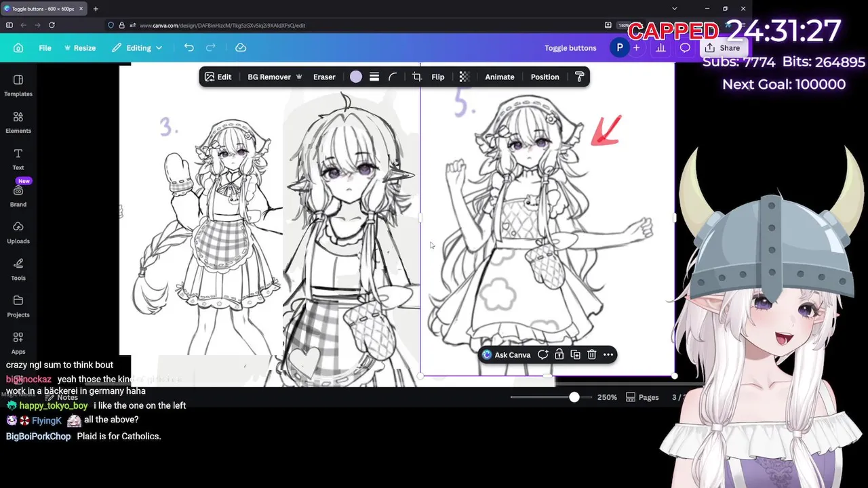Expand the Editing mode dropdown
Image resolution: width=868 pixels, height=488 pixels.
point(137,48)
